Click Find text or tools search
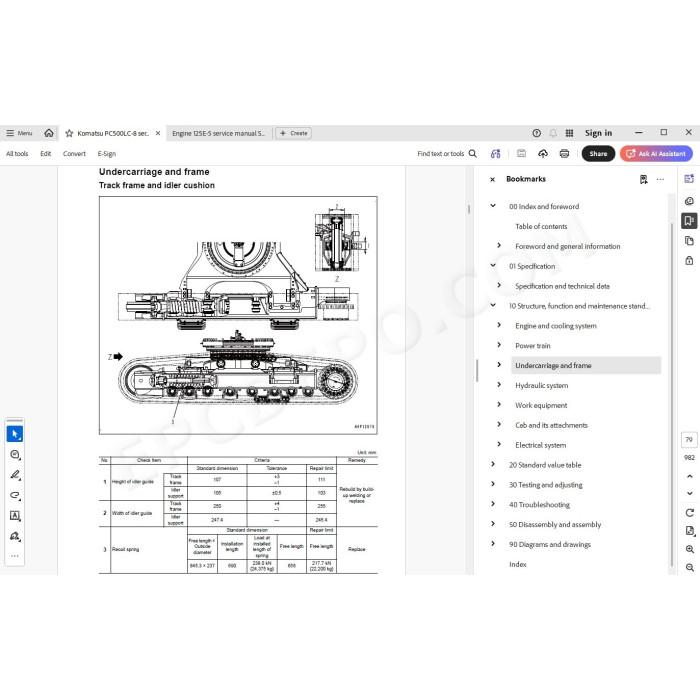This screenshot has width=700, height=700. 447,154
